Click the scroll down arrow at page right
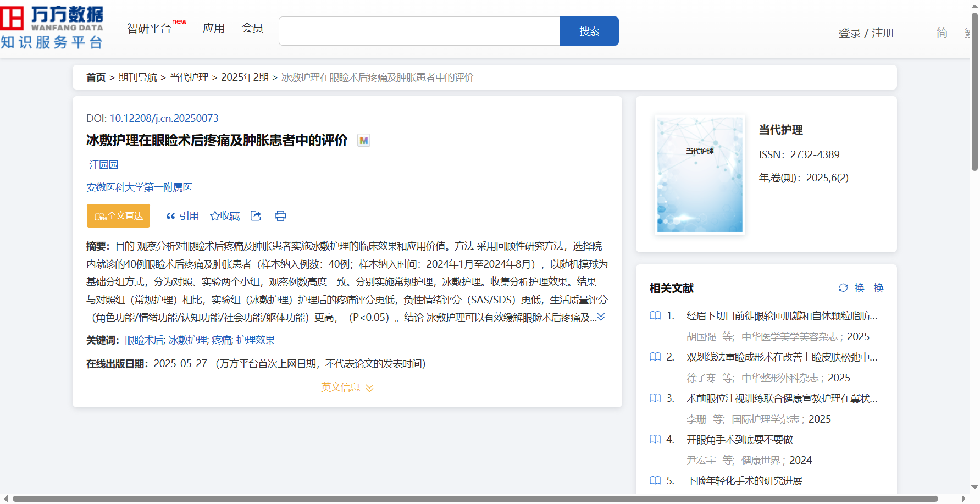The width and height of the screenshot is (980, 504). pos(975,487)
